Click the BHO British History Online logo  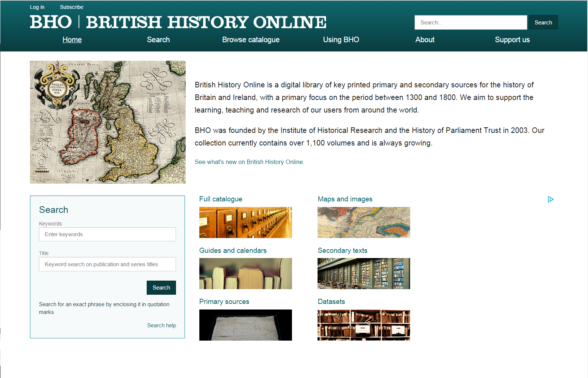pos(178,22)
